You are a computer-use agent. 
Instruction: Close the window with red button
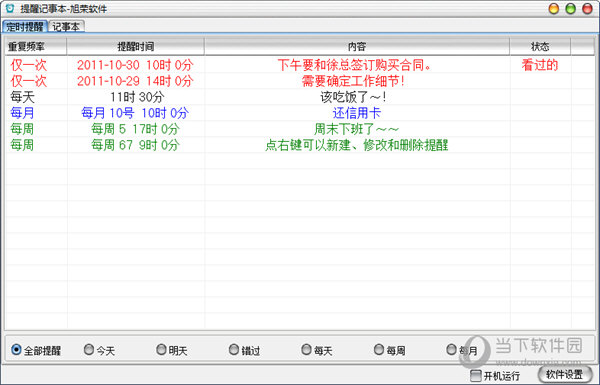(587, 8)
